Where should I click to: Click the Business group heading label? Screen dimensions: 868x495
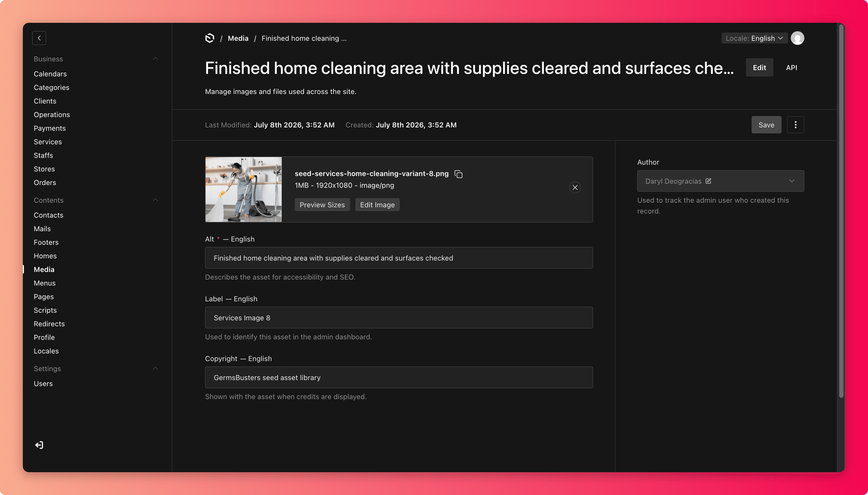(48, 59)
